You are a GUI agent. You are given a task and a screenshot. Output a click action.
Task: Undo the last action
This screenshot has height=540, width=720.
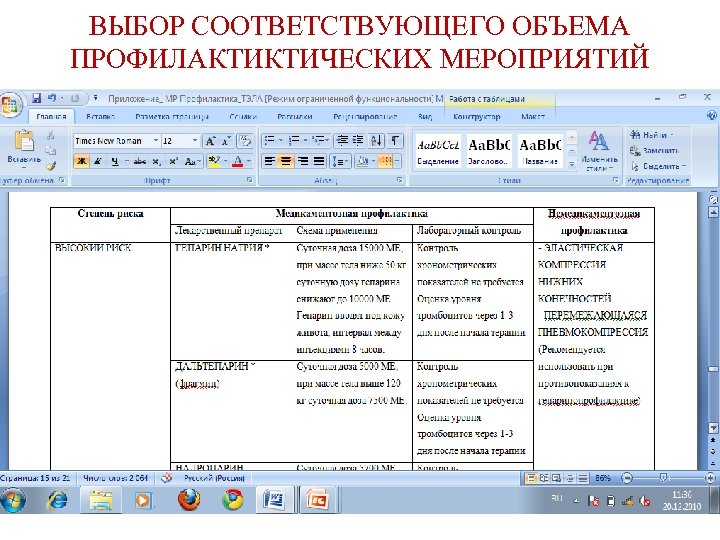pos(52,98)
